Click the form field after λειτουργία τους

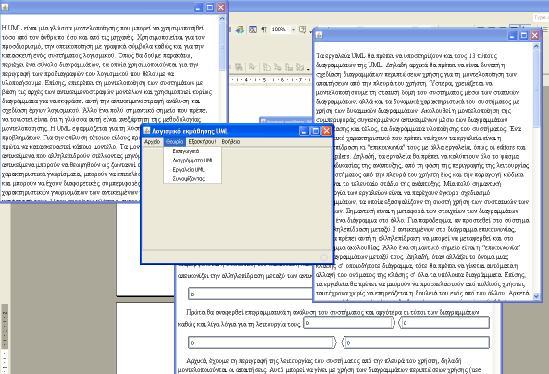(349, 323)
